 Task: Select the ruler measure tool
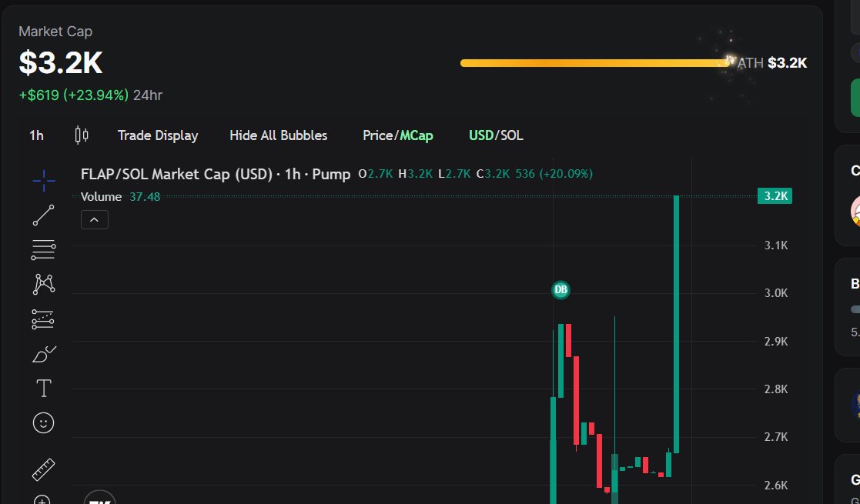coord(42,469)
